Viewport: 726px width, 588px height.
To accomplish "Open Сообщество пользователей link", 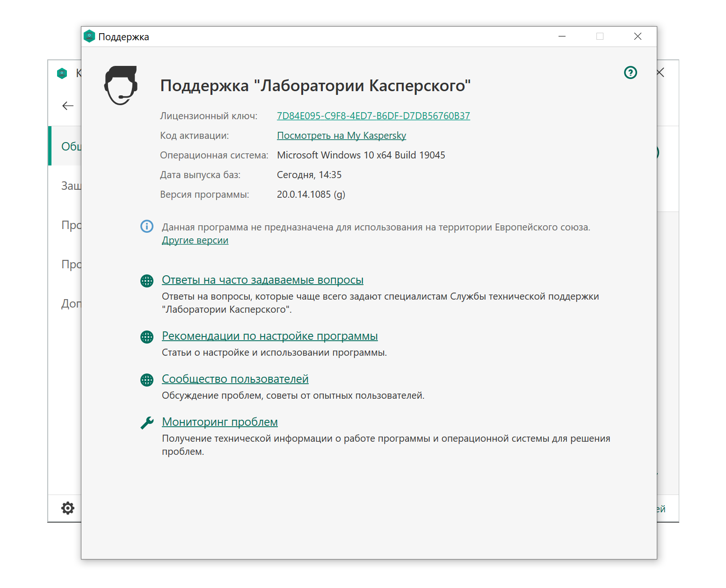I will point(235,379).
